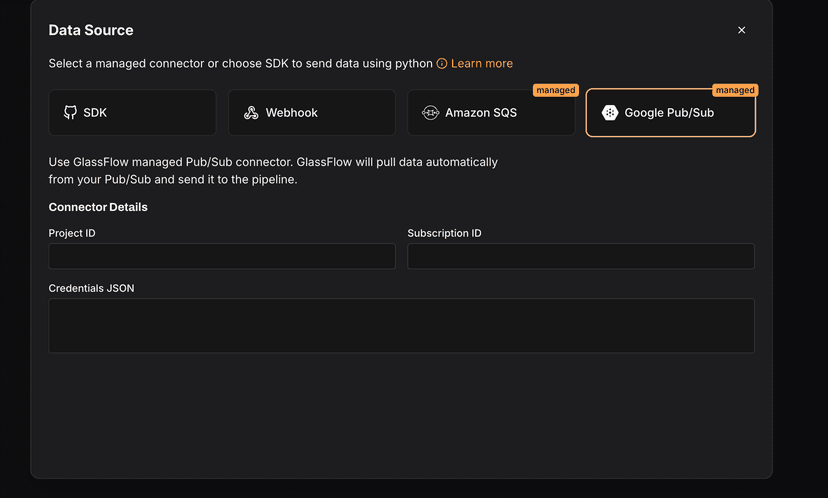Viewport: 828px width, 498px height.
Task: Click the Connector Details heading
Action: [98, 207]
